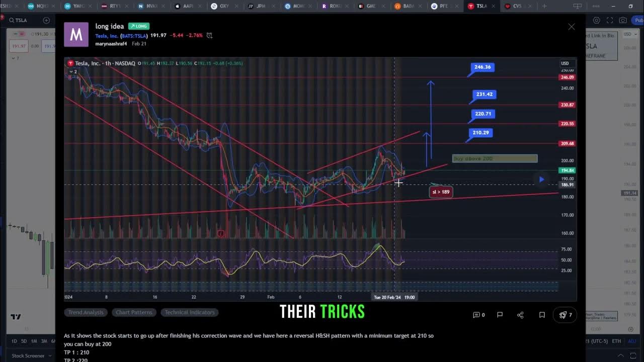Open the marynaashraf4 author profile
644x362 pixels.
click(112, 44)
